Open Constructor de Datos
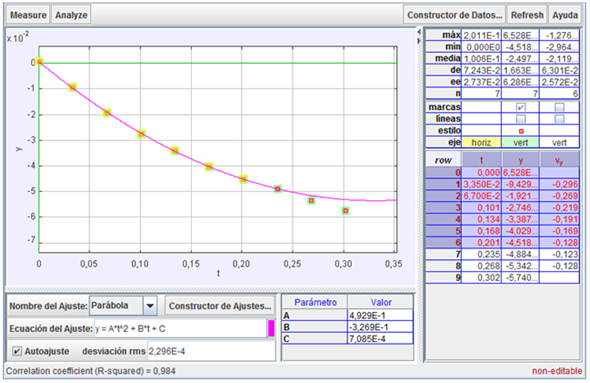The width and height of the screenshot is (590, 383). pos(455,15)
